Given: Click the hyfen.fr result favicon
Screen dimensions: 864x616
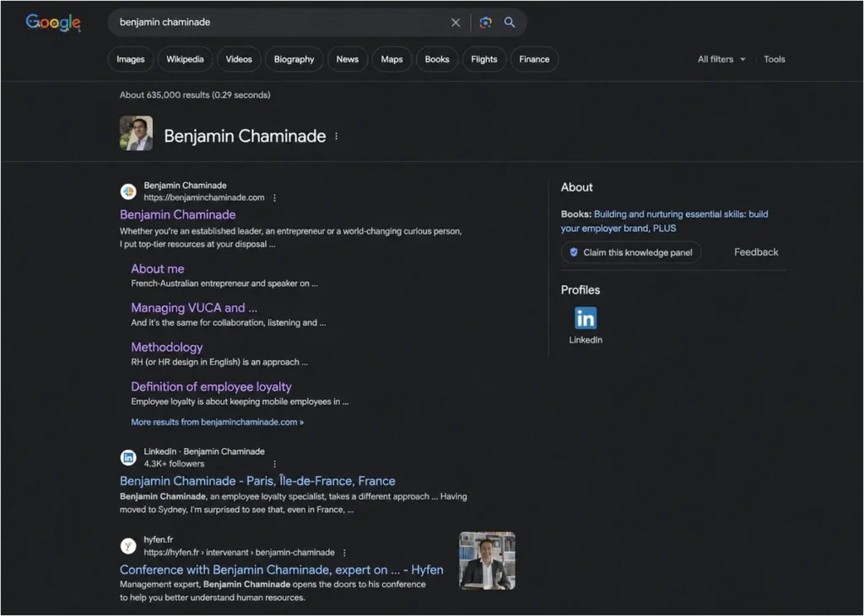Looking at the screenshot, I should (x=128, y=546).
